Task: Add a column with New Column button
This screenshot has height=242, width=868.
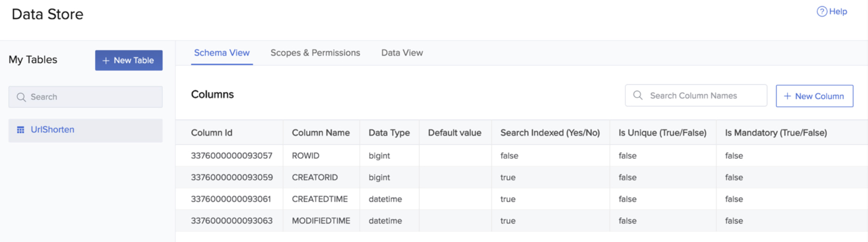Action: 814,96
